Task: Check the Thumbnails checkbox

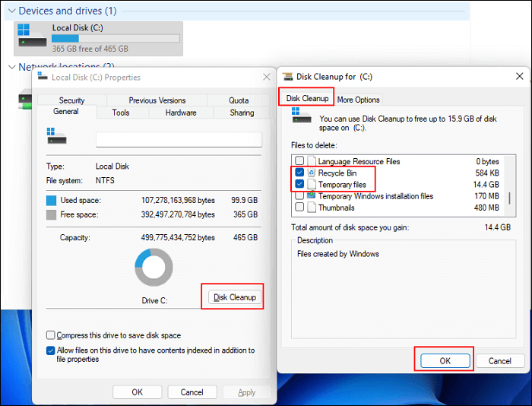Action: click(x=299, y=207)
